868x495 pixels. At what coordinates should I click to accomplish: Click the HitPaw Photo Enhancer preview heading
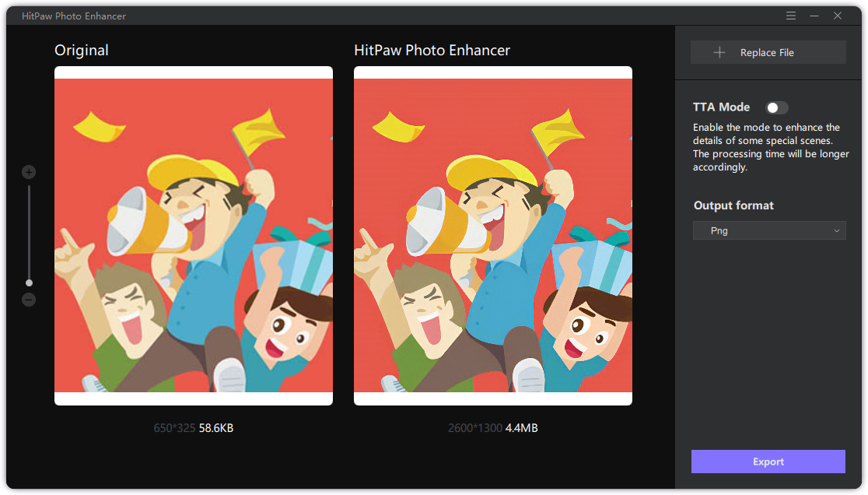[432, 51]
